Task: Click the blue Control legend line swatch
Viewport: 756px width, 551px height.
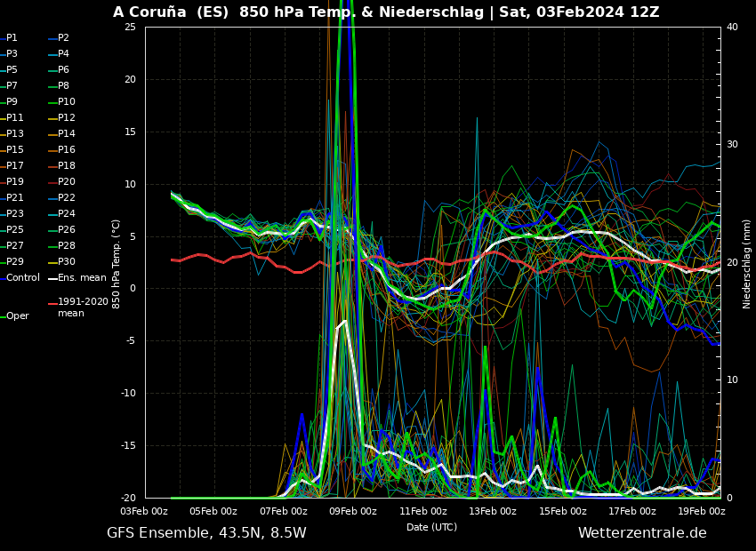Action: (3, 278)
